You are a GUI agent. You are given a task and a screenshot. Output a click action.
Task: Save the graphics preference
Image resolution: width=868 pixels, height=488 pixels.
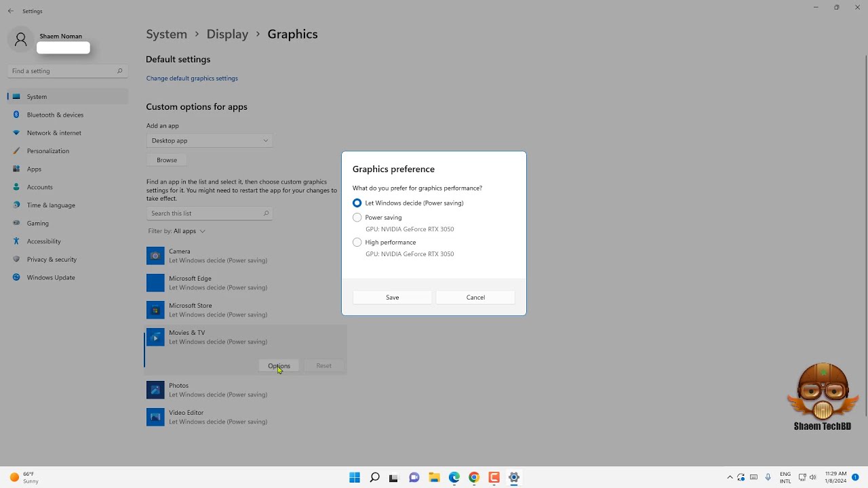coord(392,297)
